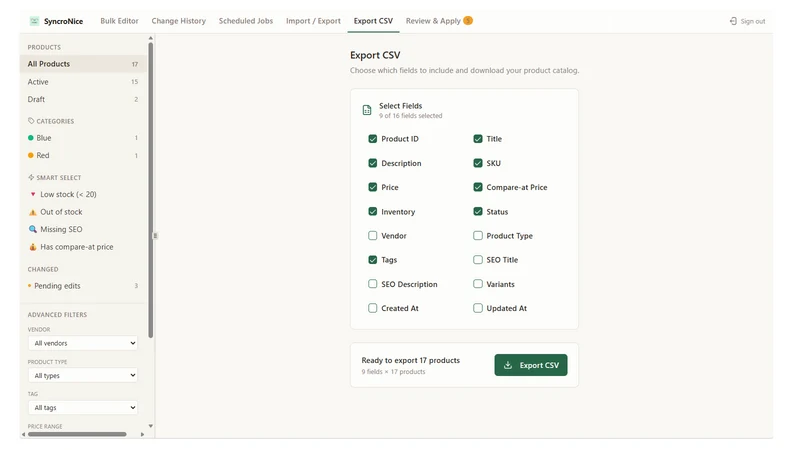Screen dimensions: 800x450
Task: Click the Smart Select sparkle icon
Action: (31, 178)
